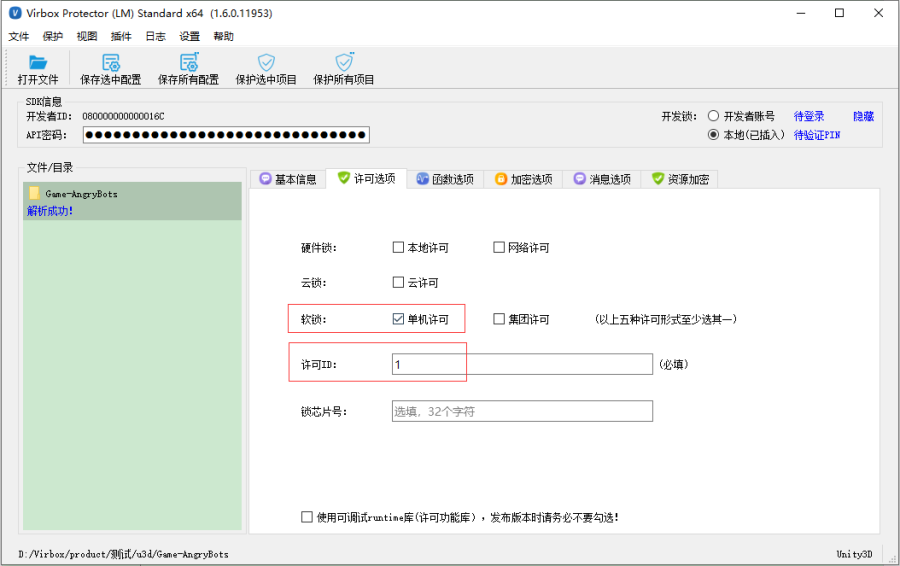Click Protect All Projects (保护所有项目) shield icon
The width and height of the screenshot is (900, 566).
(344, 61)
